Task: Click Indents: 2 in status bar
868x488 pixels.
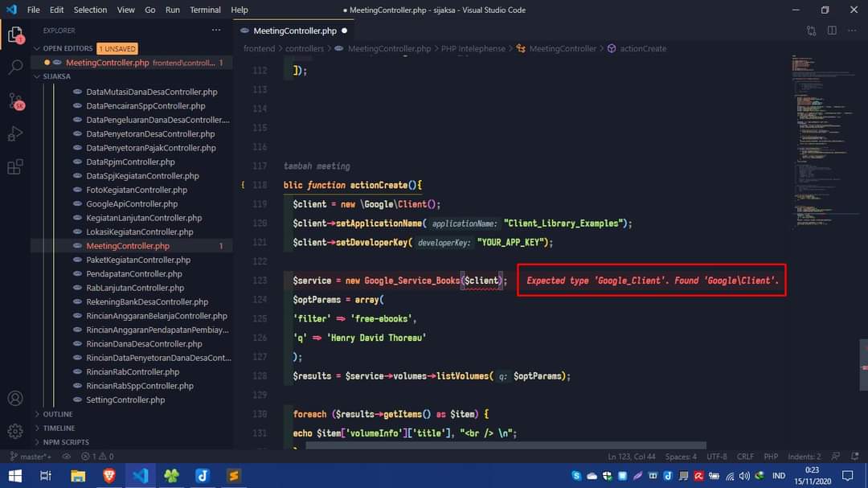Action: tap(804, 457)
